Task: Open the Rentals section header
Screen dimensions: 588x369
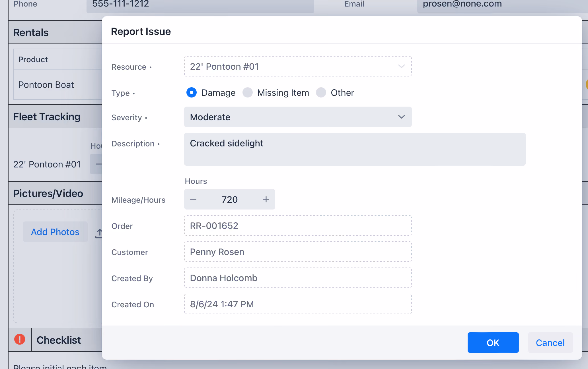Action: click(x=55, y=32)
